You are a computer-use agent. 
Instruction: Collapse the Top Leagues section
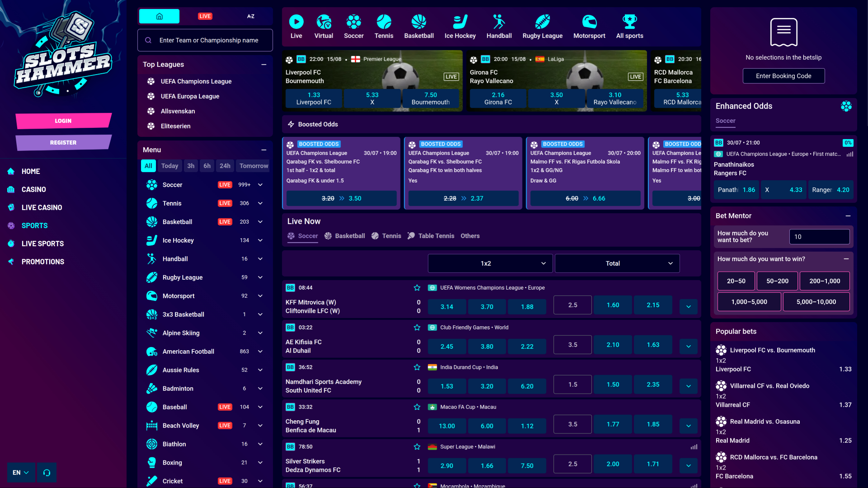point(264,65)
